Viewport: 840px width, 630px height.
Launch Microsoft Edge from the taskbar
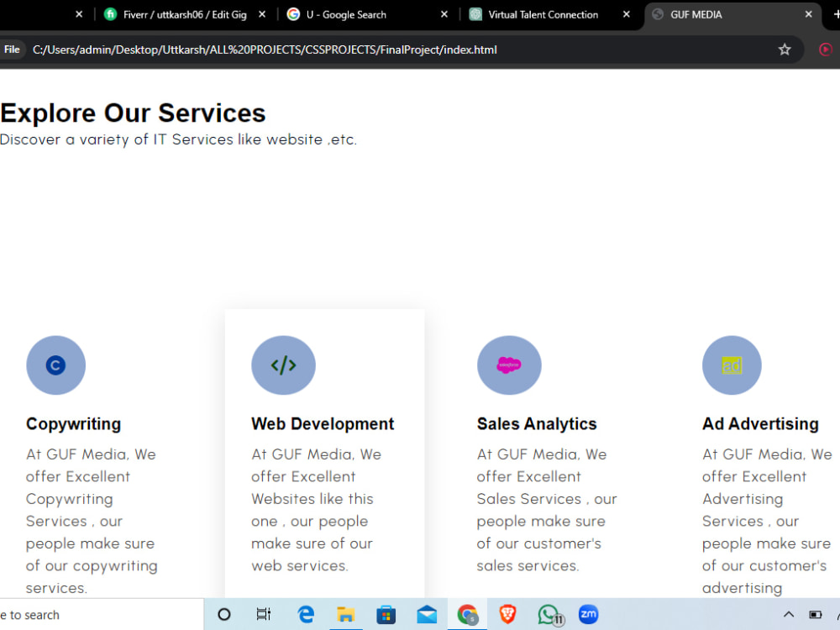click(x=306, y=615)
